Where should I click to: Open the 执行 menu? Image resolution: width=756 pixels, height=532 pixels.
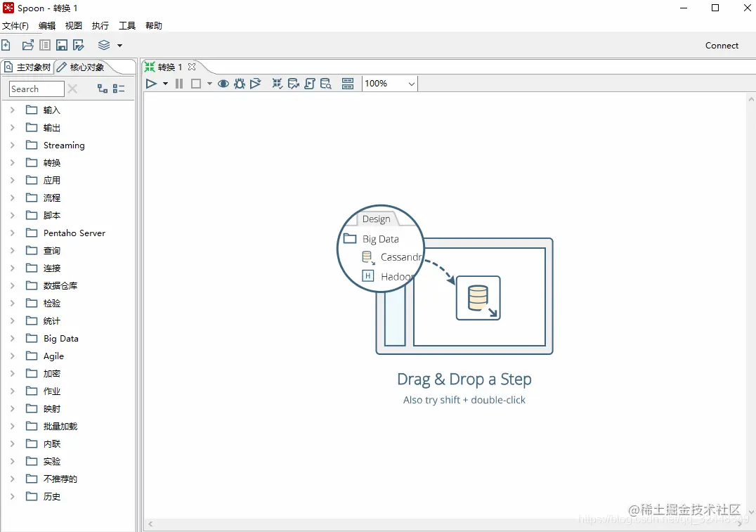(100, 25)
